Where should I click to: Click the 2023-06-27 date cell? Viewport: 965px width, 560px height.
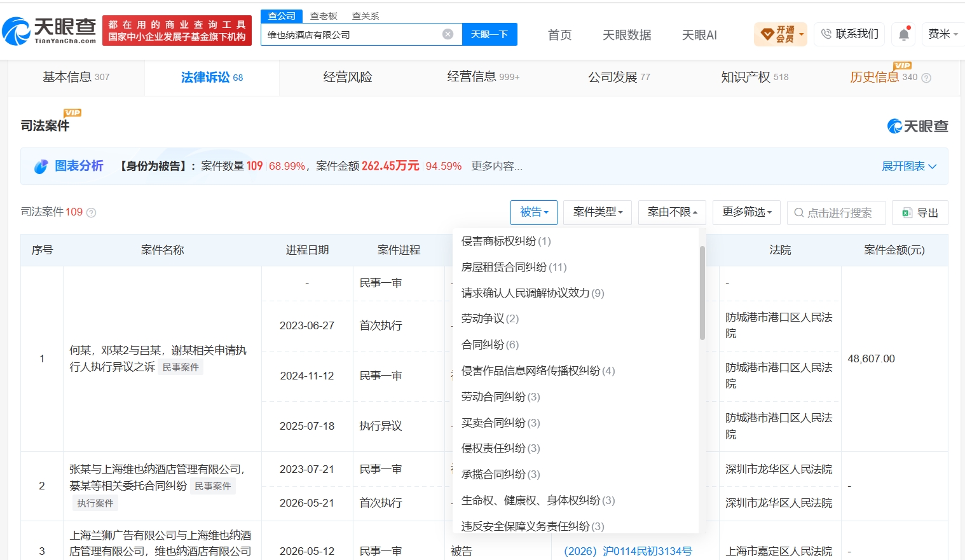point(307,325)
